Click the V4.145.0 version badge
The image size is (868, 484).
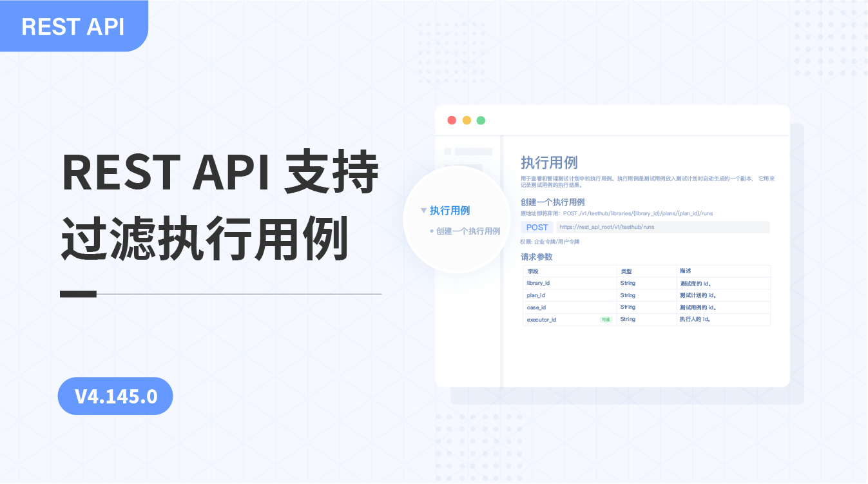[x=115, y=396]
